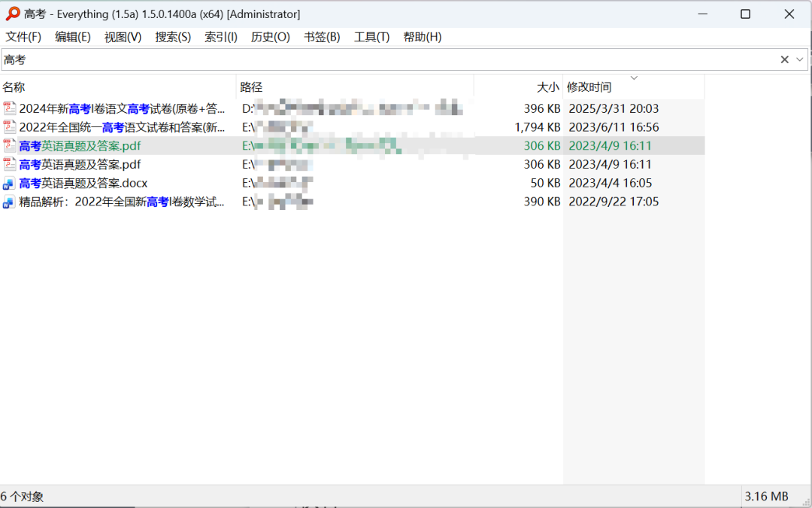
Task: Click the PDF icon of 2024年新高考I卷语文 file
Action: coord(9,108)
